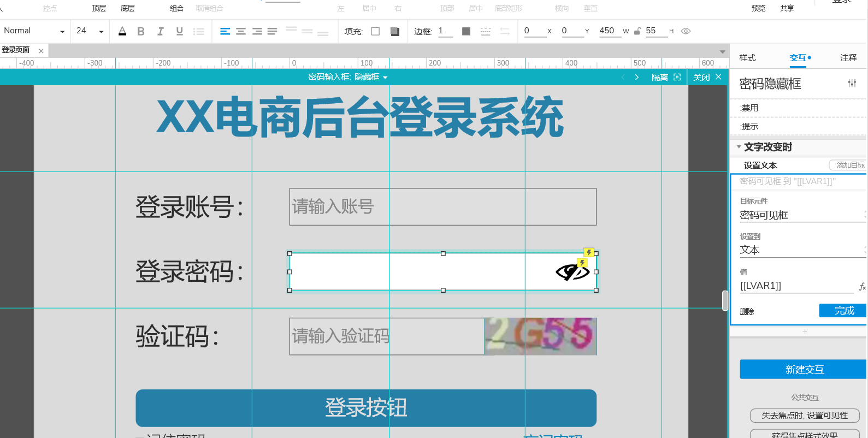Click the text color icon
The height and width of the screenshot is (438, 868).
(x=122, y=31)
